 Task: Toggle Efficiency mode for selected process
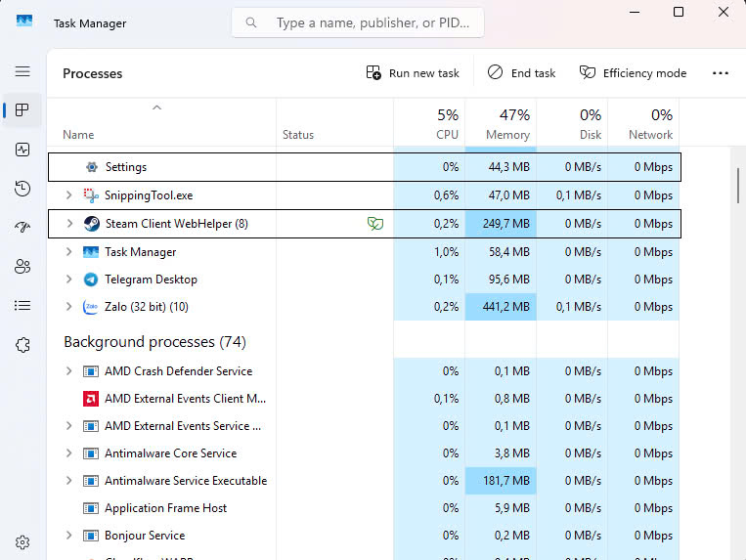click(633, 73)
